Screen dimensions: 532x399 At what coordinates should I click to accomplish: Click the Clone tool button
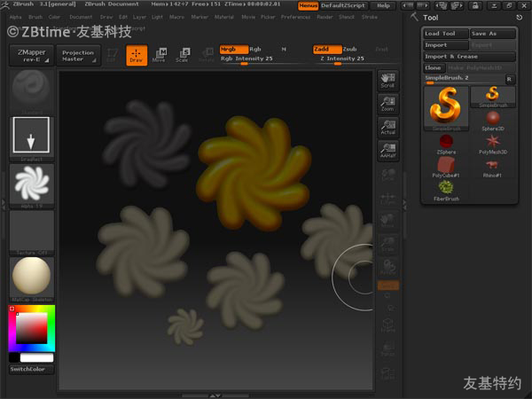(x=434, y=68)
